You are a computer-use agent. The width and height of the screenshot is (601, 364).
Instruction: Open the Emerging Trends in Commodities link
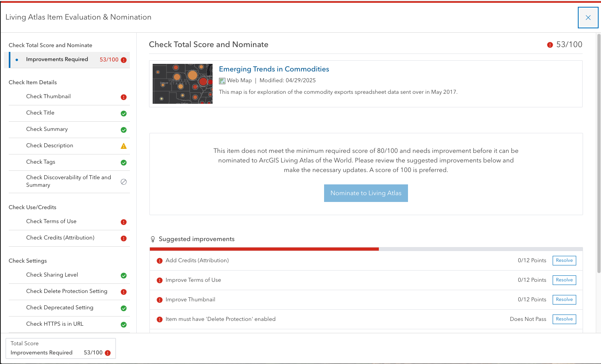[274, 69]
